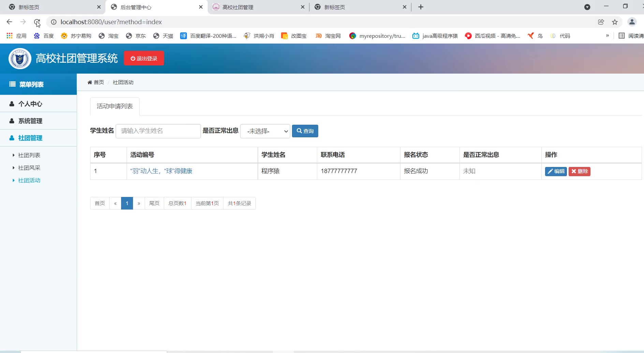644x353 pixels.
Task: Select the 活动申请列表 tab
Action: [x=115, y=106]
